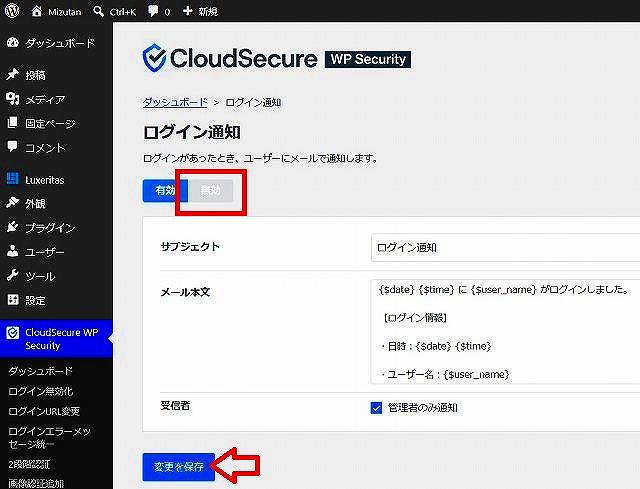The width and height of the screenshot is (640, 489).
Task: Click the CloudSecure shield icon in sidebar
Action: pyautogui.click(x=13, y=333)
